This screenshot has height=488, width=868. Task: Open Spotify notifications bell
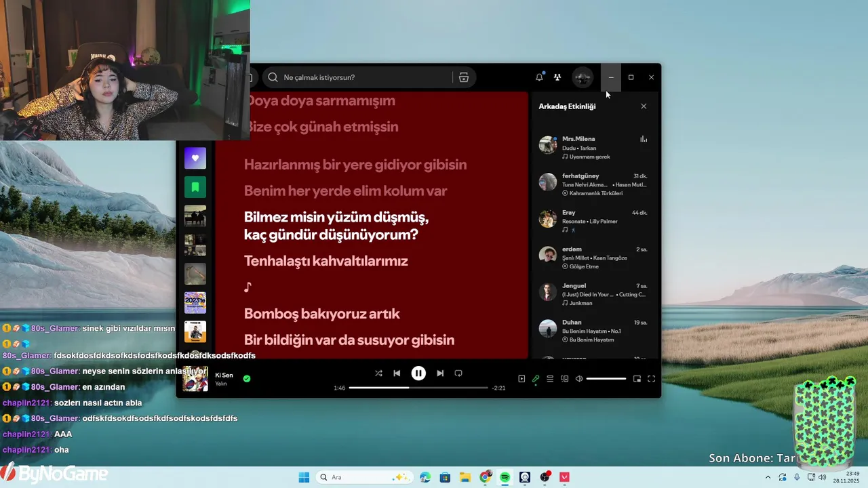click(x=539, y=77)
